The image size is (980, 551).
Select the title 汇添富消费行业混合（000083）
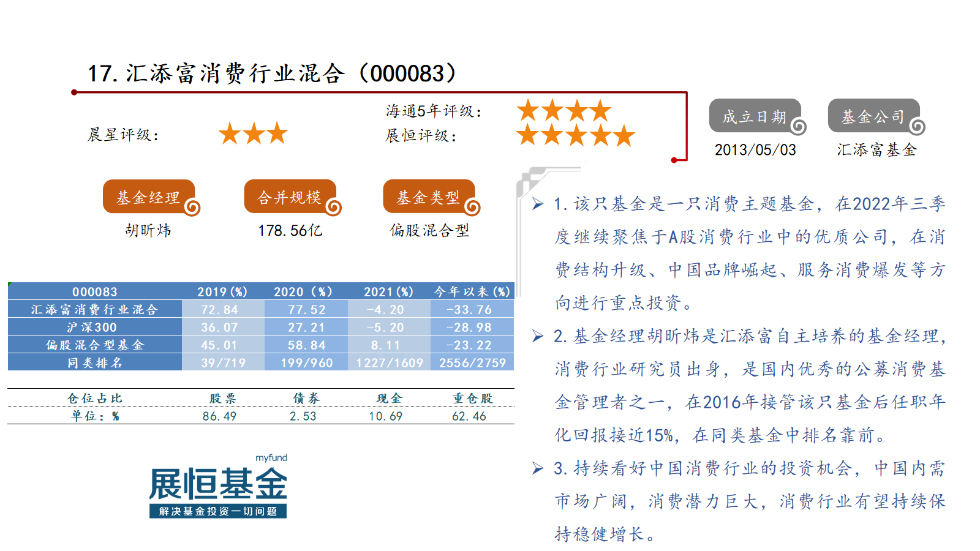[291, 73]
